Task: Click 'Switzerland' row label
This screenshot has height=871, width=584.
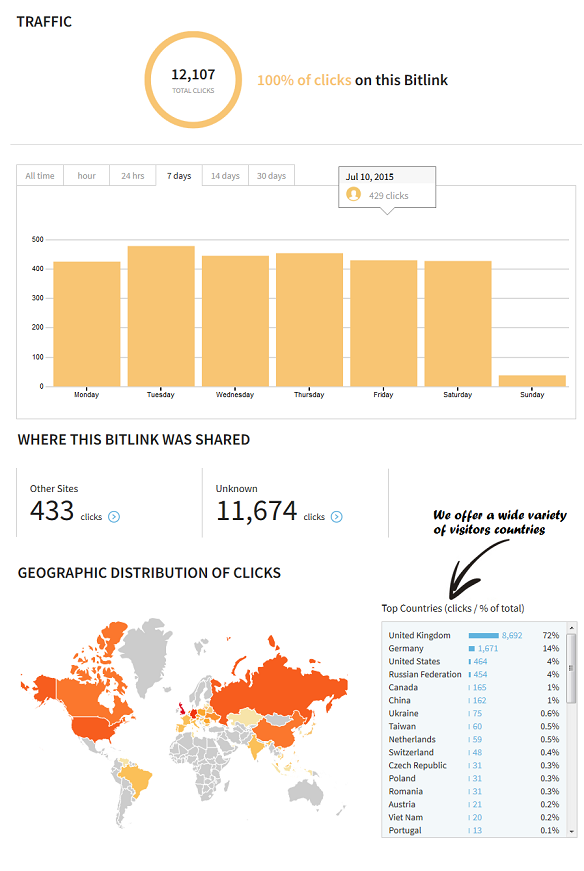Action: click(x=411, y=752)
